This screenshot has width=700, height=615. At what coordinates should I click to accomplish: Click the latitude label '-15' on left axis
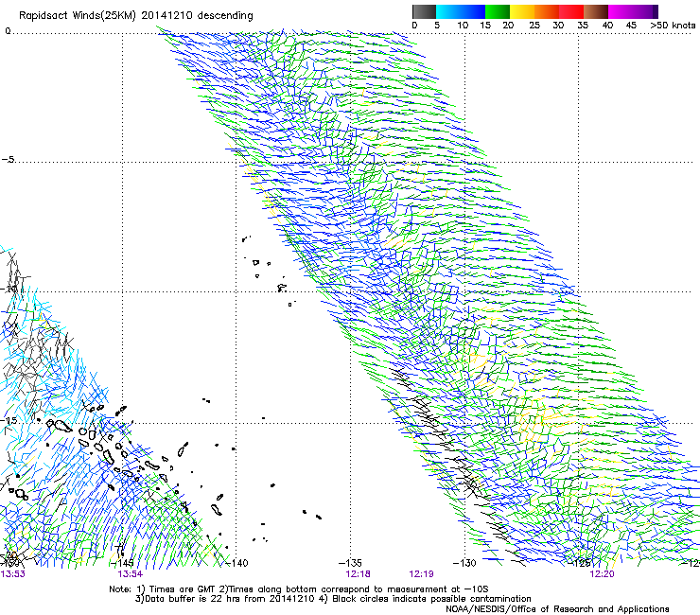coord(9,420)
